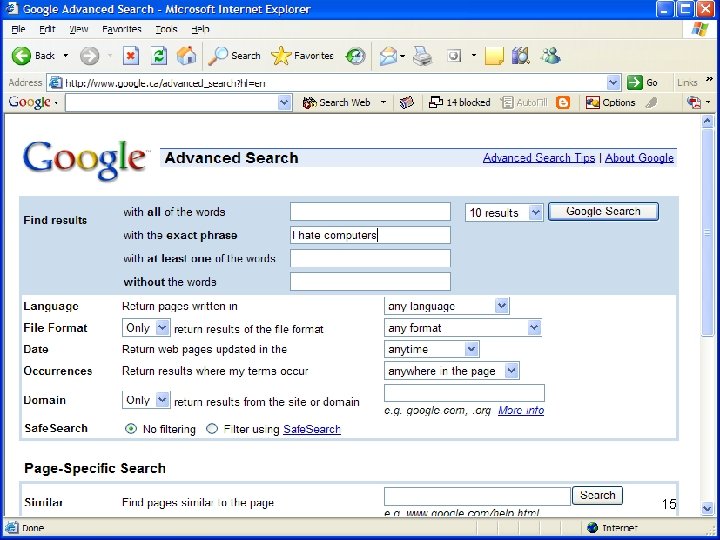Open Advanced Search Tips link

coord(539,158)
